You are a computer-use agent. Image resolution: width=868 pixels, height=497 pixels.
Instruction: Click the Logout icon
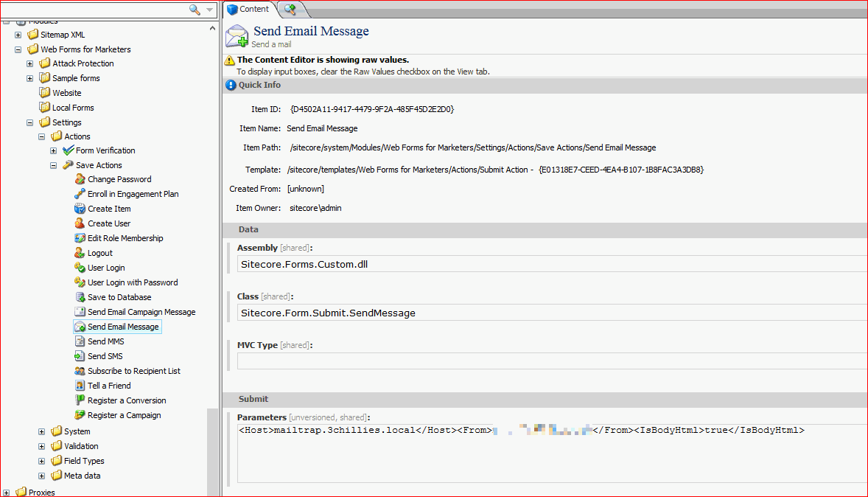[80, 253]
